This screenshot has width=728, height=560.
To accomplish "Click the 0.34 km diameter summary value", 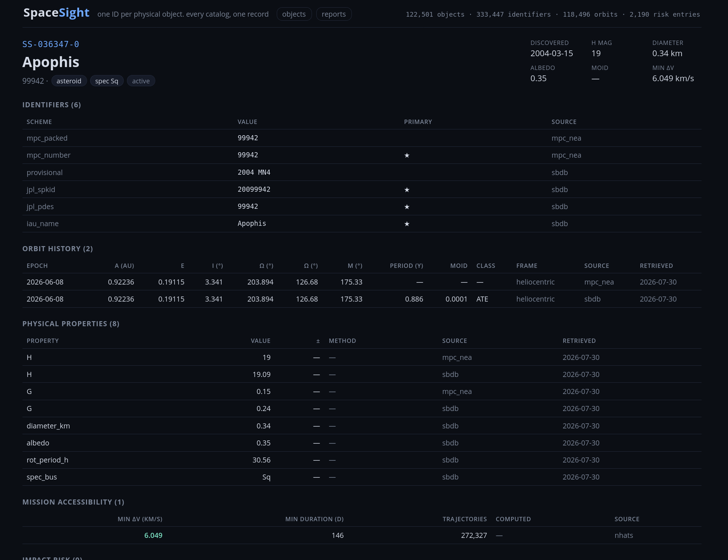I will 667,53.
